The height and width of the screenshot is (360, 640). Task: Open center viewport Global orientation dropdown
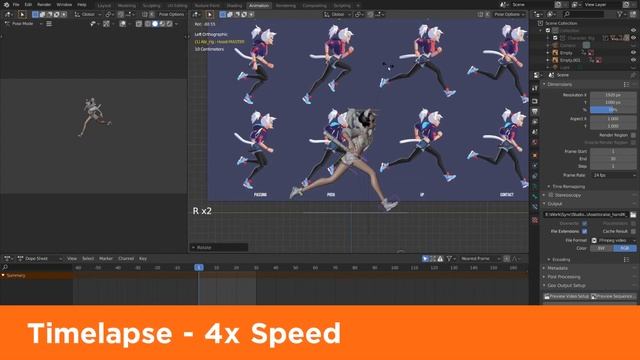338,14
